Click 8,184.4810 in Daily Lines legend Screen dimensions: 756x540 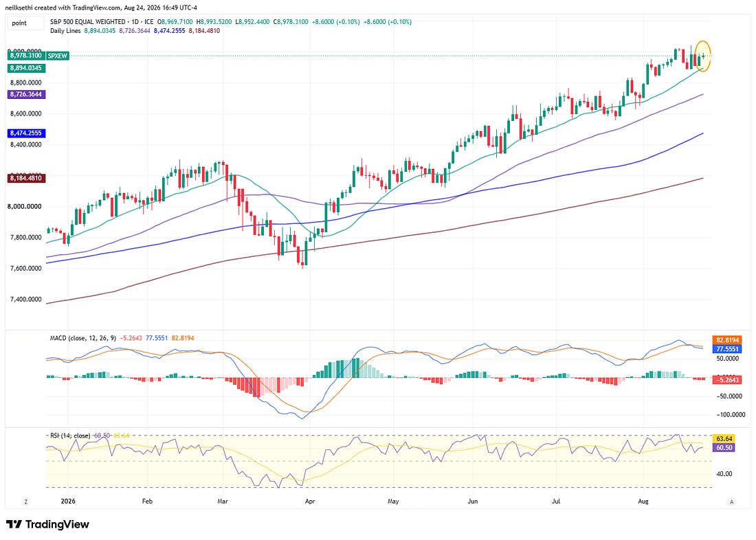click(x=204, y=31)
